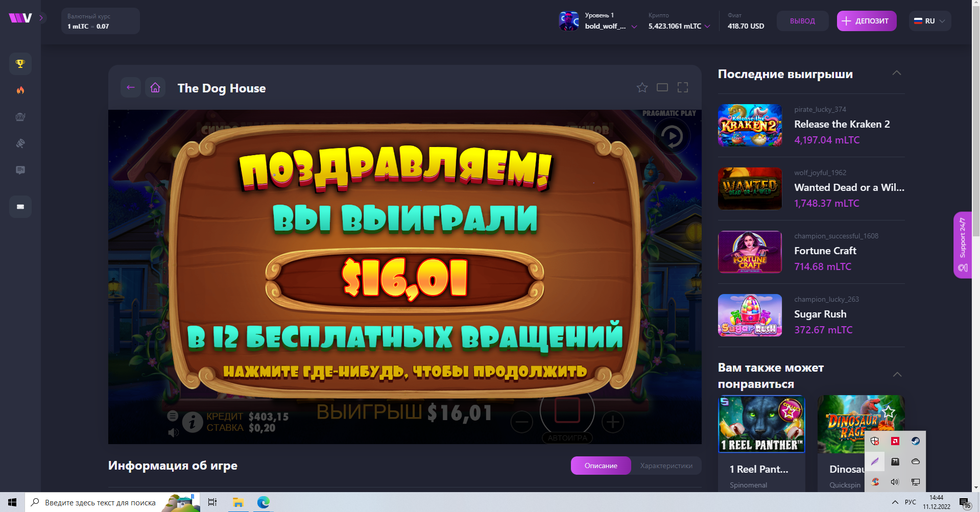Click the home icon beside game title

(155, 88)
